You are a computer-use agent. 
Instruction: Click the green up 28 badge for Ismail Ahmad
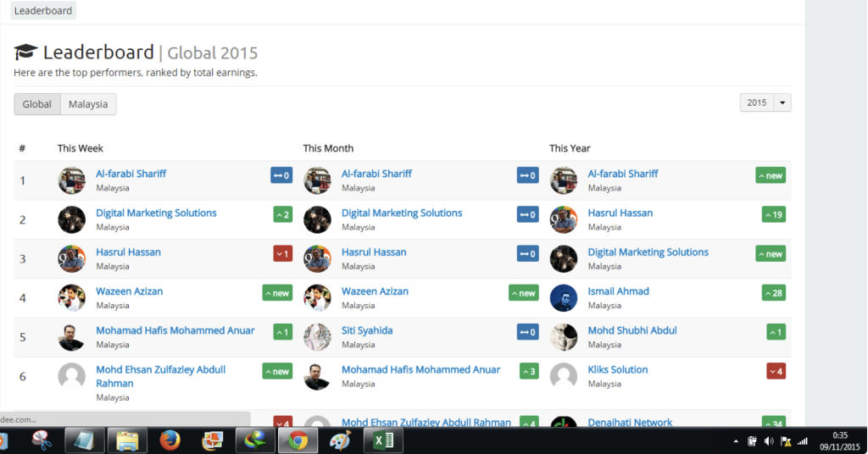point(773,293)
